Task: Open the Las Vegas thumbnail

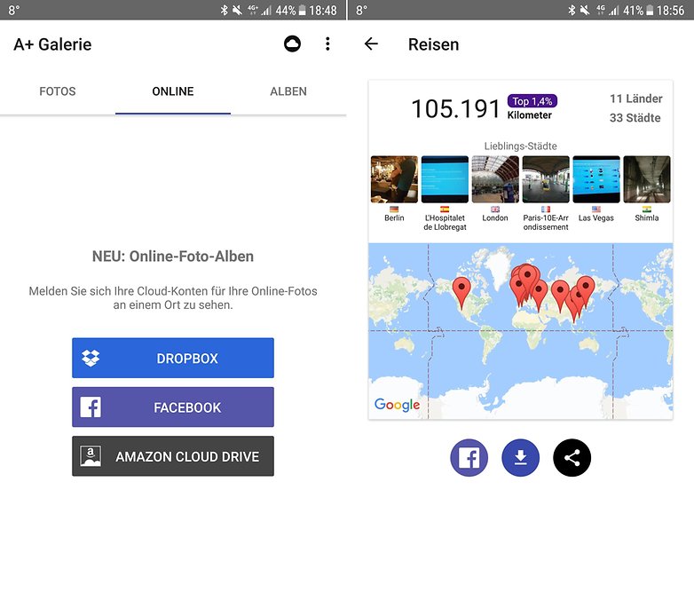Action: (596, 179)
